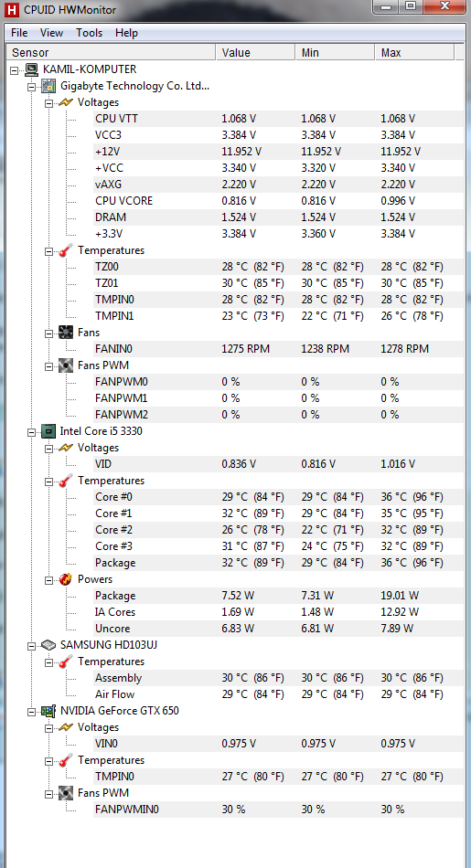471x868 pixels.
Task: Click the Fans PWM icon above FANPWM0
Action: 66,365
